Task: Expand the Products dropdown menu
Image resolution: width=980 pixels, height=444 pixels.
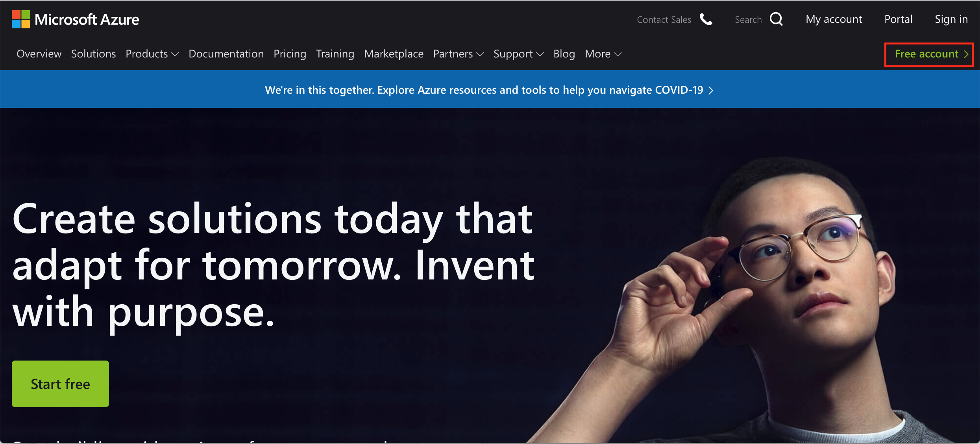Action: pyautogui.click(x=152, y=54)
